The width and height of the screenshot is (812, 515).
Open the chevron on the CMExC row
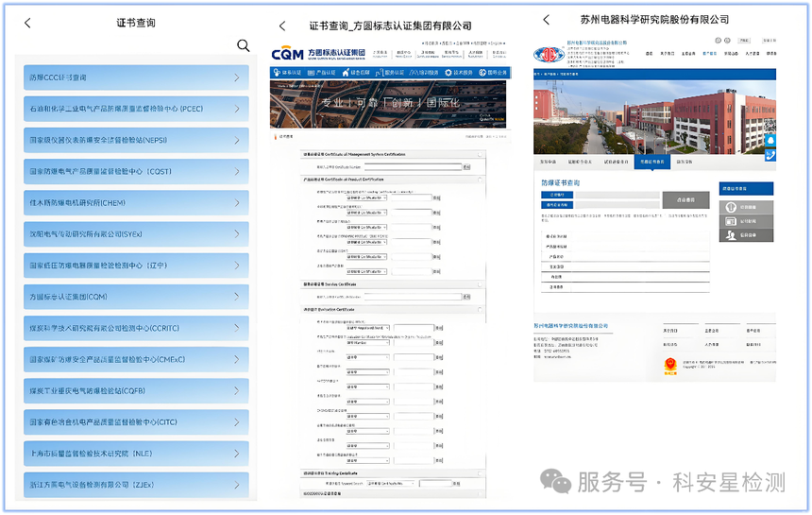pyautogui.click(x=237, y=360)
